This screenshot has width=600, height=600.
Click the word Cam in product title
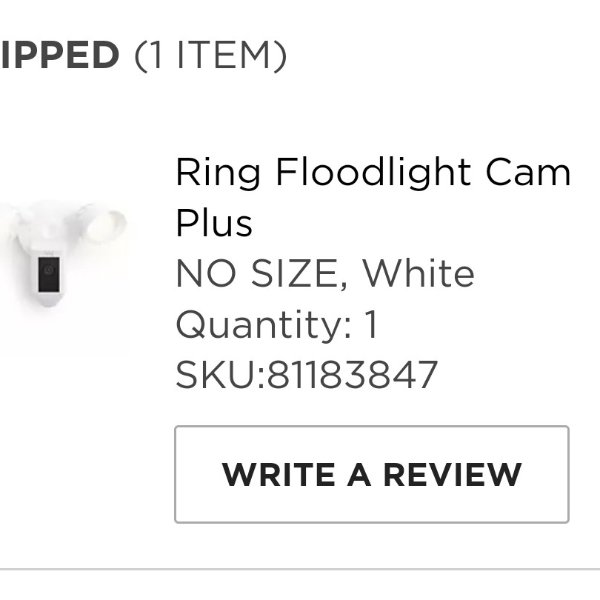tap(528, 172)
